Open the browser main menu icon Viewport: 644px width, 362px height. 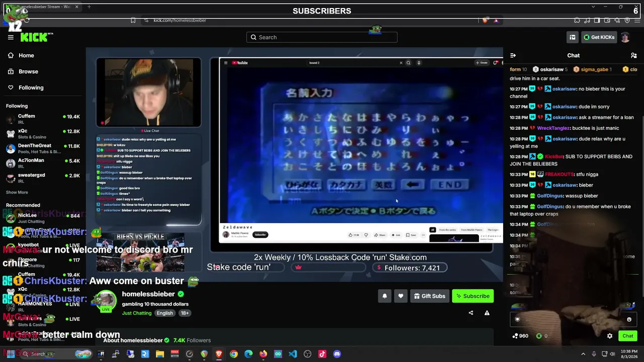(x=637, y=20)
